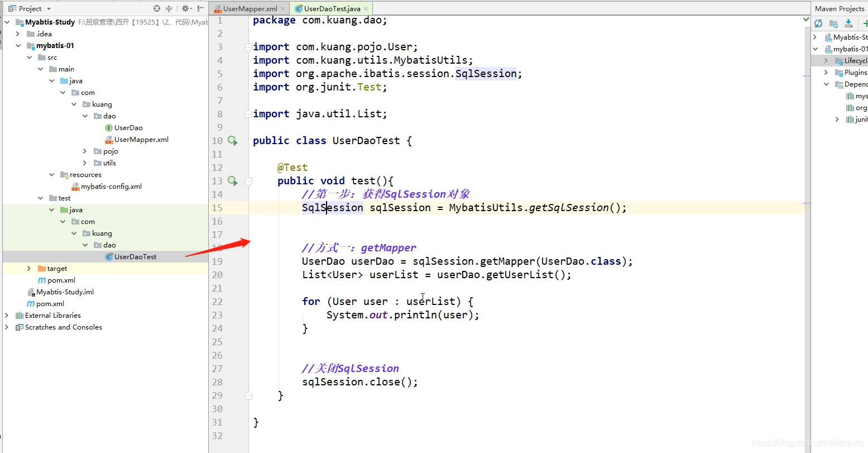Collapse the mybatis-01 module in Project tree
This screenshot has height=453, width=868.
18,46
